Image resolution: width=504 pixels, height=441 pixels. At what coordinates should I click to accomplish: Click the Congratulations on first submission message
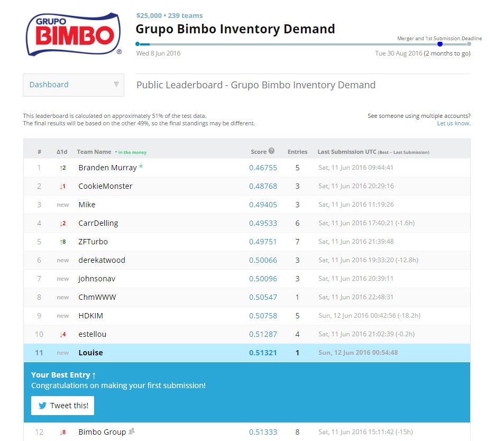118,385
